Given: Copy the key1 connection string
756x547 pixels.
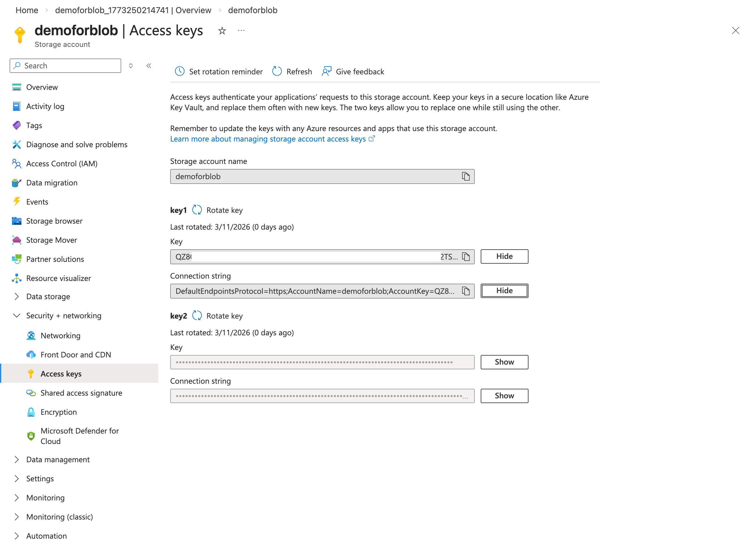Looking at the screenshot, I should pyautogui.click(x=466, y=291).
